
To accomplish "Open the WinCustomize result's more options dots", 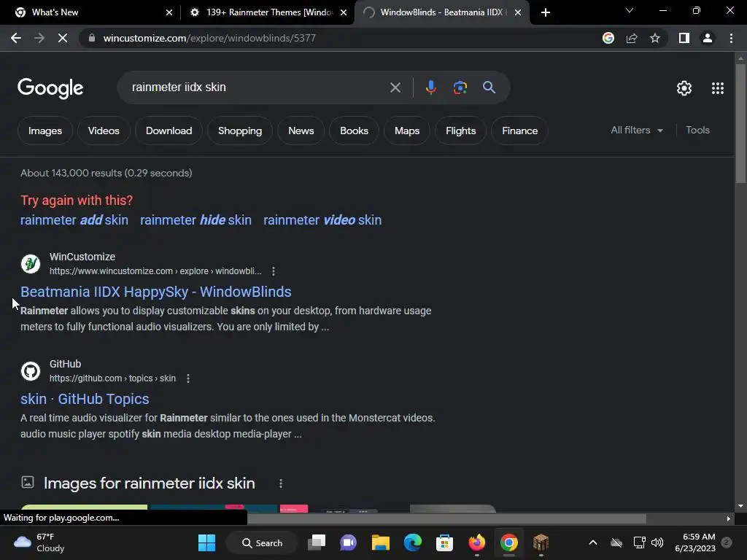I will (x=274, y=271).
